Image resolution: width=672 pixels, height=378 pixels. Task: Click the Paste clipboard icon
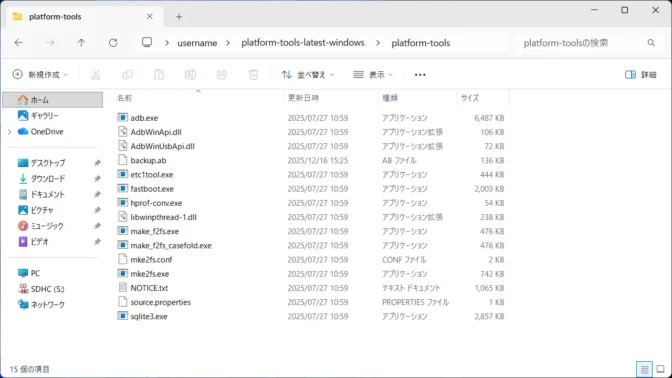(x=159, y=75)
